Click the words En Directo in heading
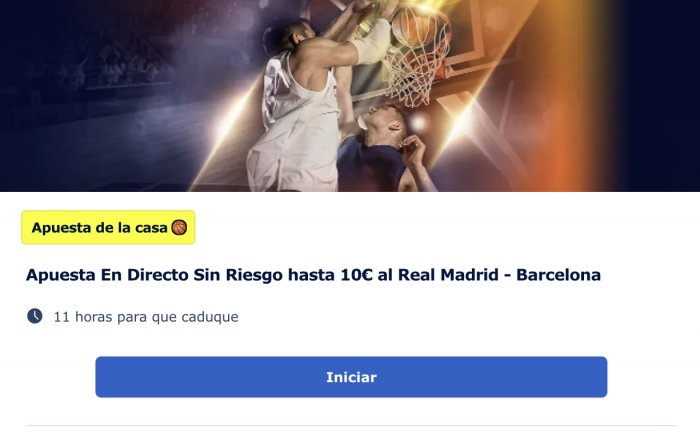The width and height of the screenshot is (700, 441). [142, 275]
